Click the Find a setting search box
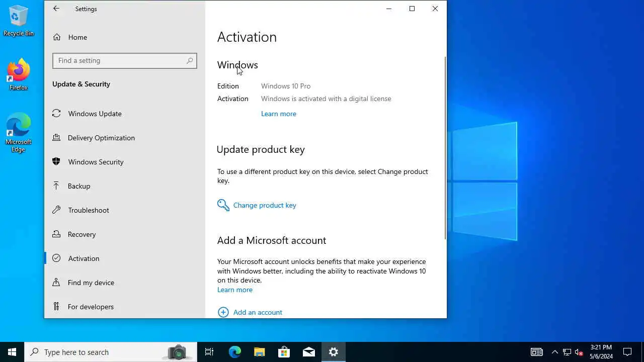 [125, 60]
